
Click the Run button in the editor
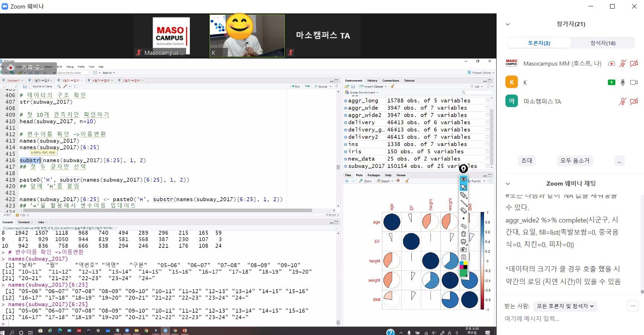point(296,86)
